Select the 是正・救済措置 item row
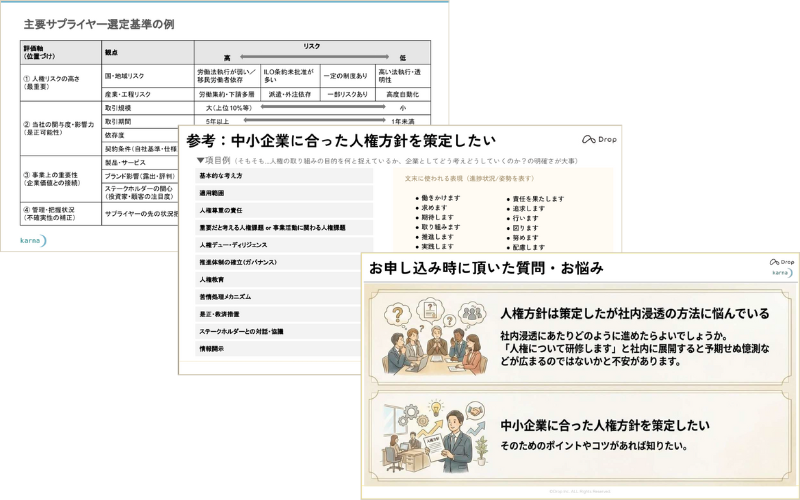 [x=278, y=314]
